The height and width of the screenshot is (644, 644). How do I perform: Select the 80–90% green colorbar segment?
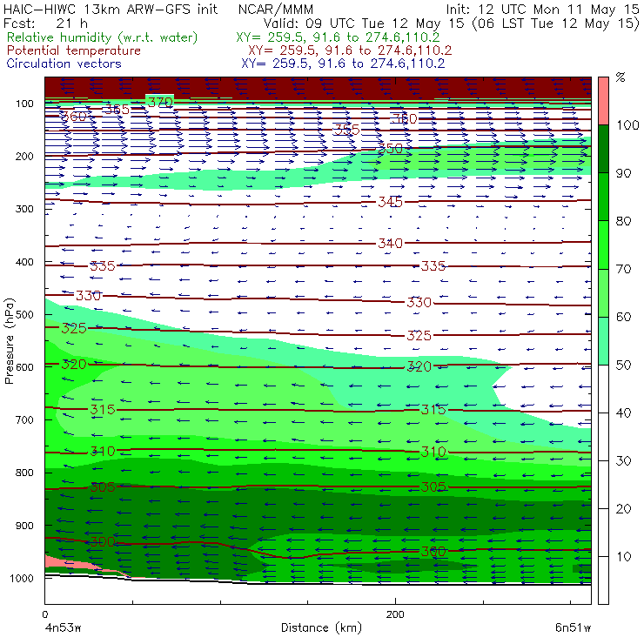pos(603,197)
